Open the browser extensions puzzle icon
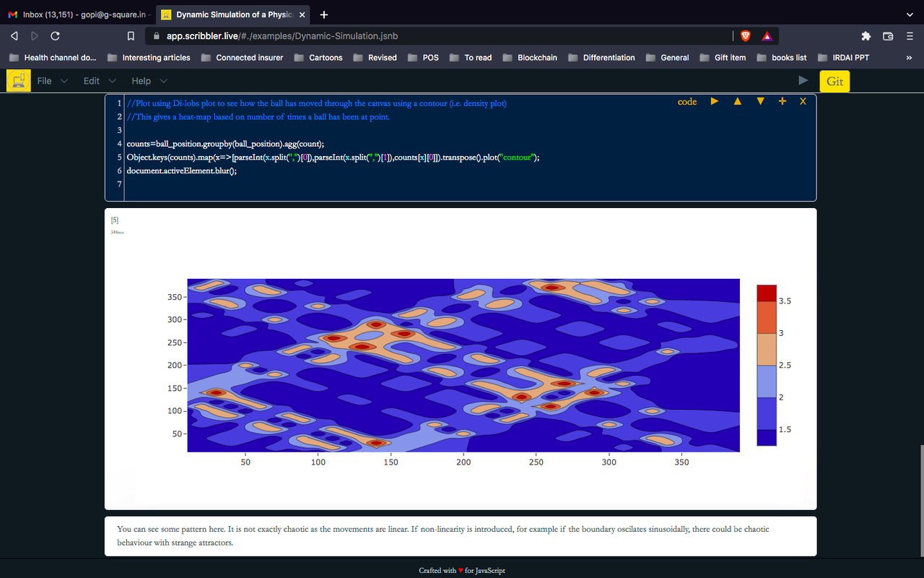 click(x=866, y=35)
